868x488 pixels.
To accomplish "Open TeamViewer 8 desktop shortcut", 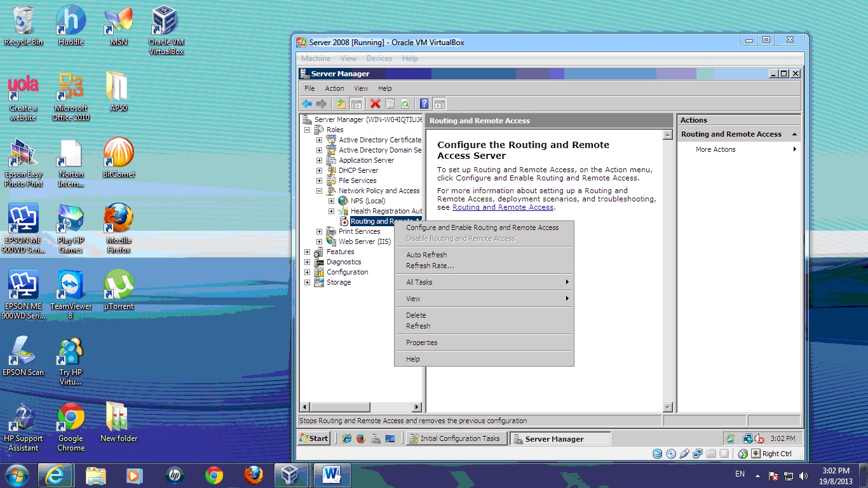I will 71,294.
